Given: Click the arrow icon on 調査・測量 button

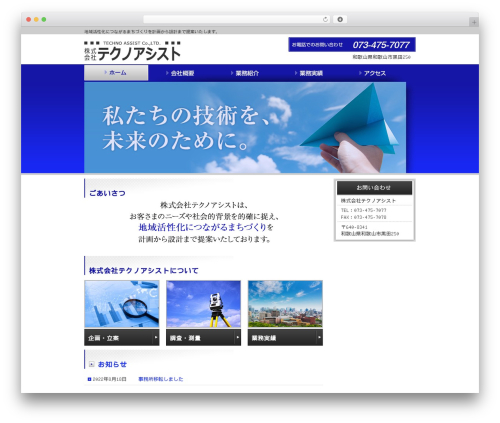Looking at the screenshot, I should click(x=237, y=337).
